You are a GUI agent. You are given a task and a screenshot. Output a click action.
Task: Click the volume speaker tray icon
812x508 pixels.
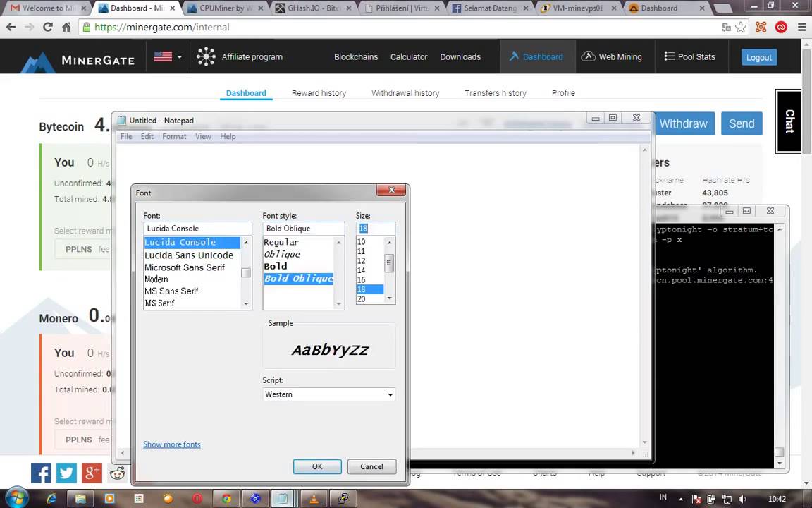point(742,499)
